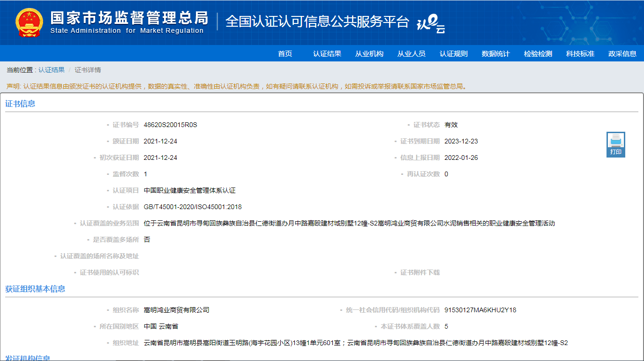The width and height of the screenshot is (644, 361).
Task: Open the 检验检测 menu
Action: (x=538, y=54)
